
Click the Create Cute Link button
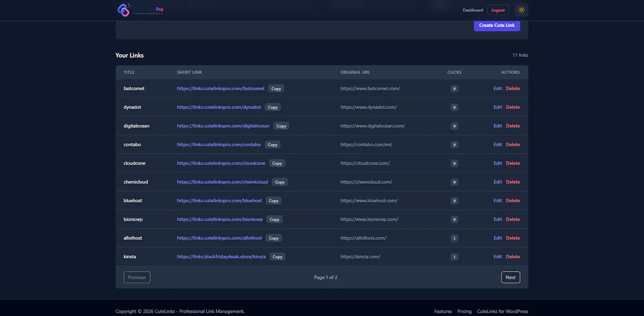[x=497, y=25]
